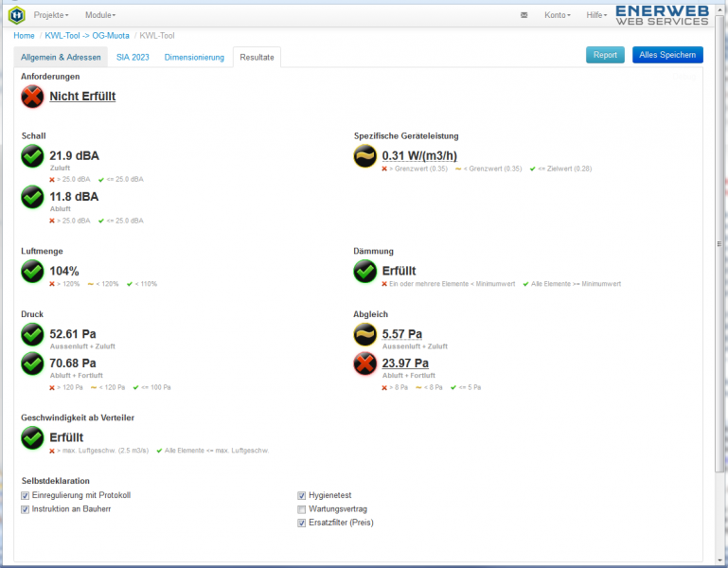Open the mail envelope icon
This screenshot has height=568, width=728.
point(524,15)
